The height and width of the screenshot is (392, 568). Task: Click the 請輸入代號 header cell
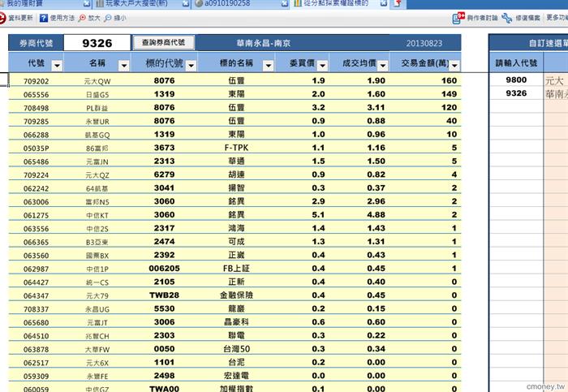tap(516, 63)
